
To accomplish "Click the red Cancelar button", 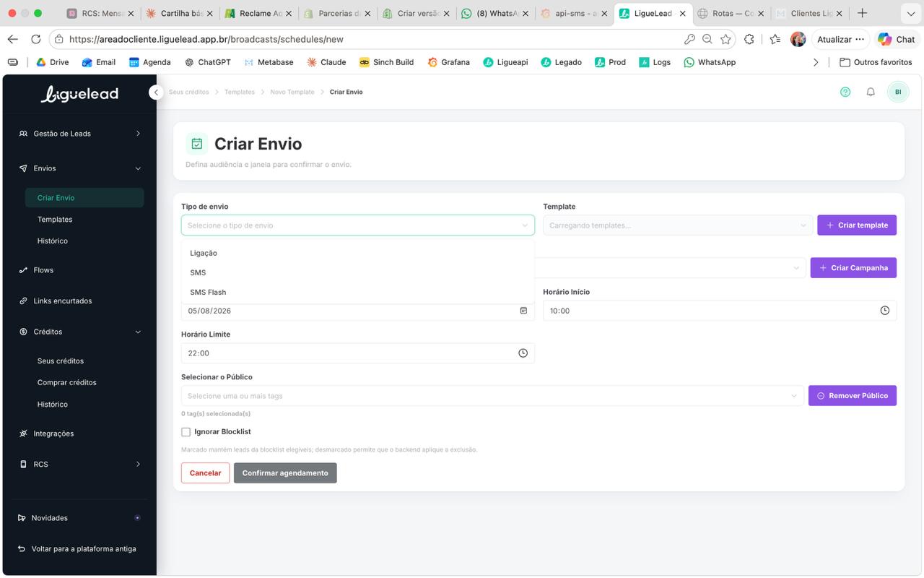I will pyautogui.click(x=205, y=473).
